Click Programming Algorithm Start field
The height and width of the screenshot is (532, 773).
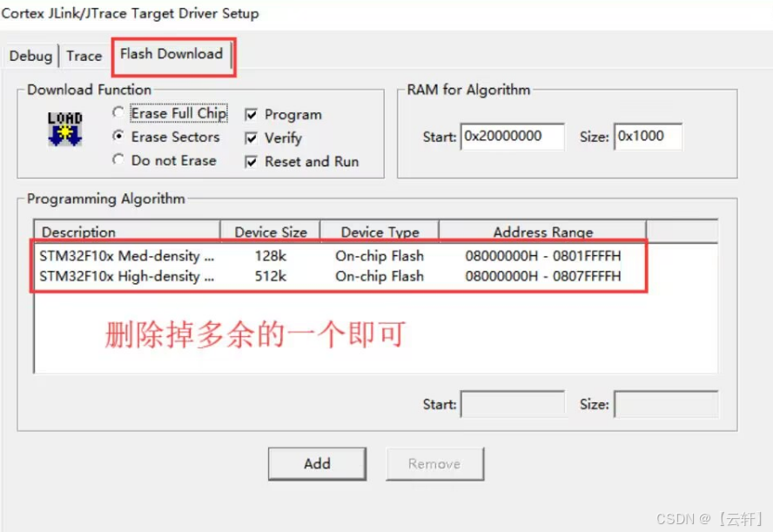[513, 404]
